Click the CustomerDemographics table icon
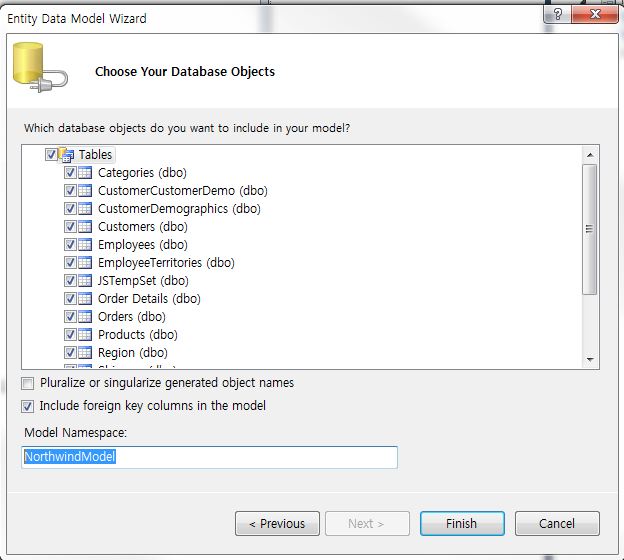This screenshot has height=560, width=624. [85, 209]
